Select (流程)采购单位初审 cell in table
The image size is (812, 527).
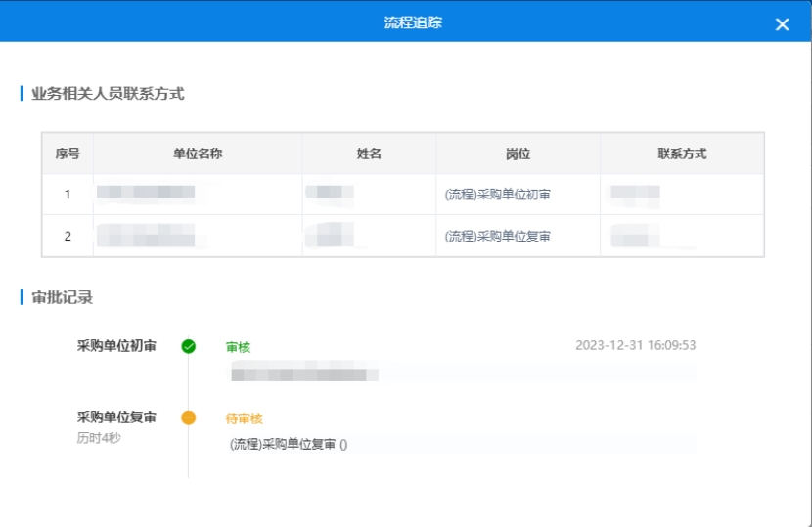tap(497, 195)
